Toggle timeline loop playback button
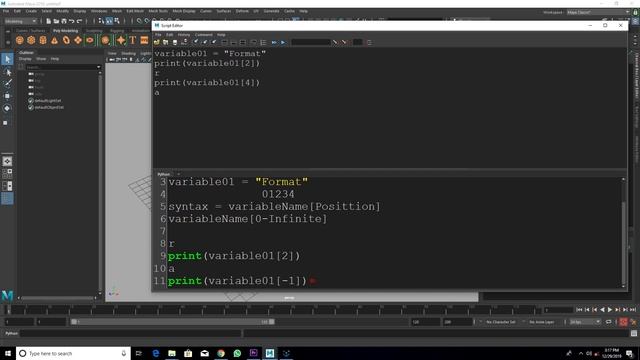The height and width of the screenshot is (360, 640). [x=609, y=322]
